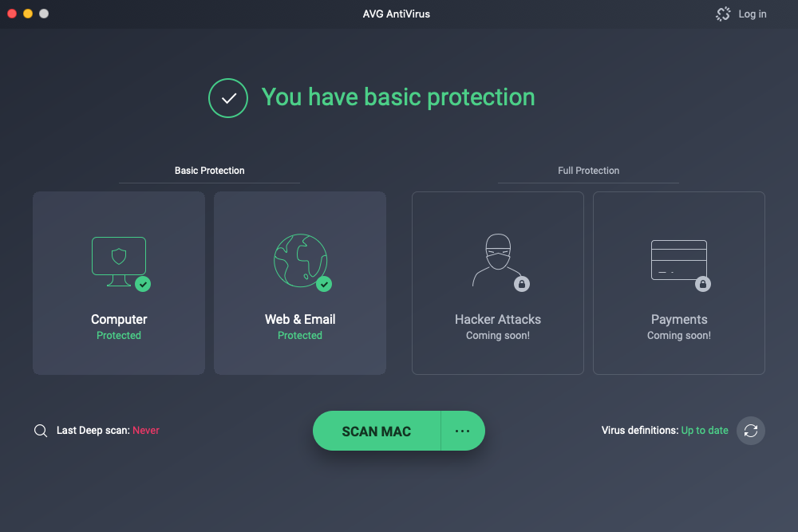
Task: Click 'Protected' status under Web & Email
Action: [x=300, y=335]
